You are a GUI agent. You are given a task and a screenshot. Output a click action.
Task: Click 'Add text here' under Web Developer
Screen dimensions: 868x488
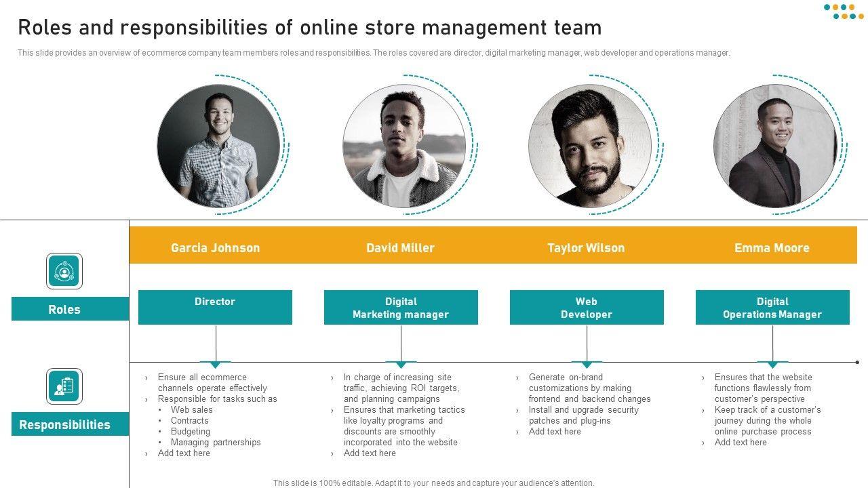(555, 432)
